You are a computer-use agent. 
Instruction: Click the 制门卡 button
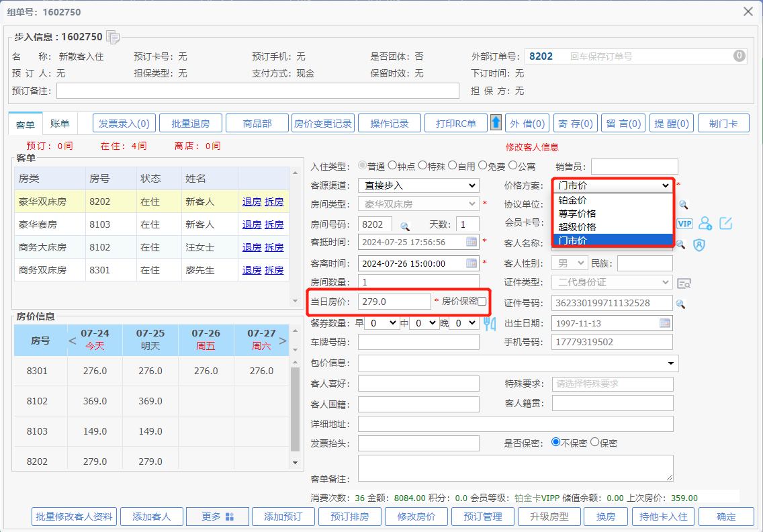point(723,123)
